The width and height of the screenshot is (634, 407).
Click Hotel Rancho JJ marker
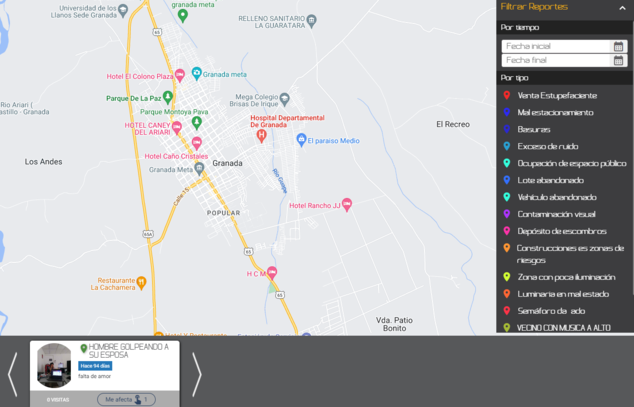pyautogui.click(x=347, y=205)
